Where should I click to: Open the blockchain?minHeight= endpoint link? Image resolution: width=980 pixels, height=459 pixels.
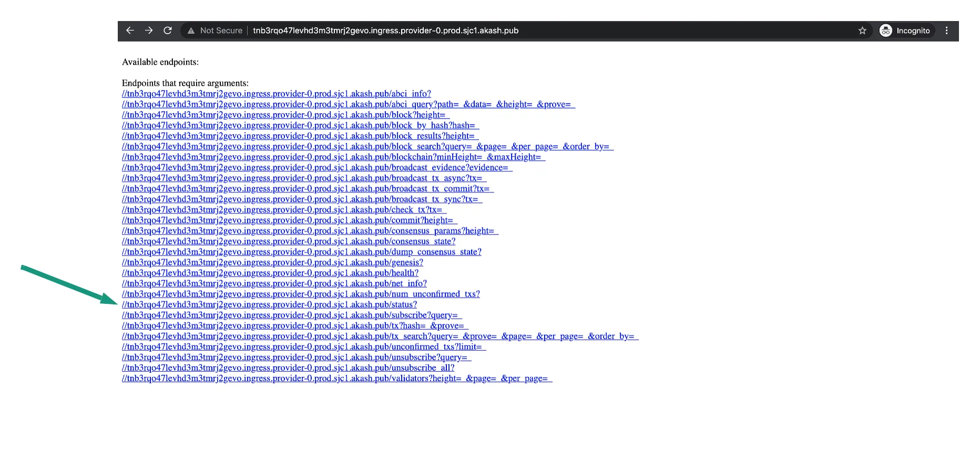click(x=333, y=157)
